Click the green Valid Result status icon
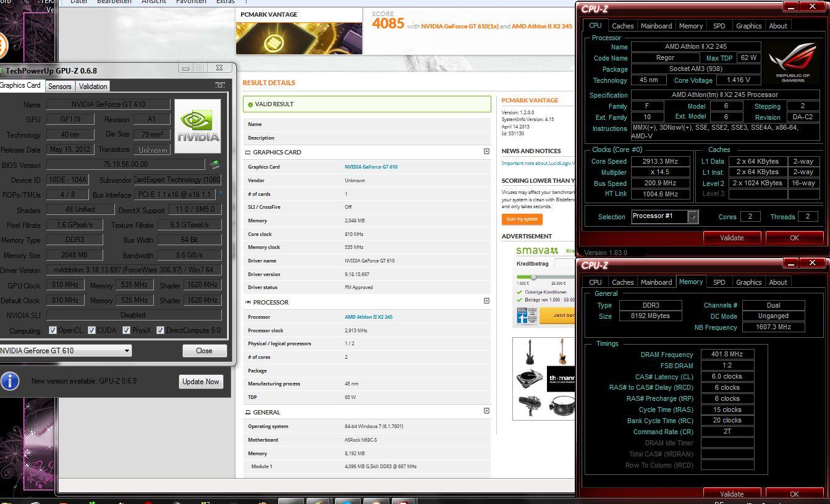 pyautogui.click(x=250, y=104)
